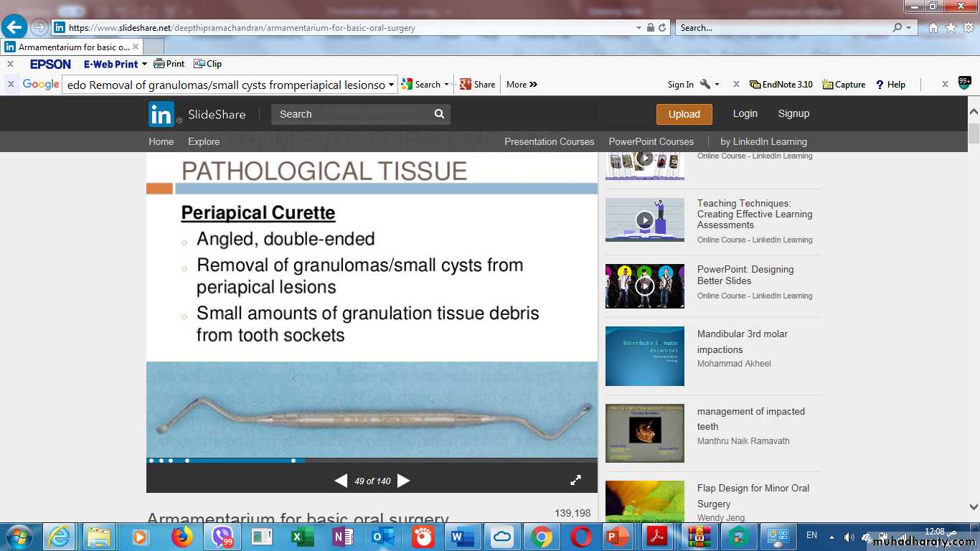This screenshot has width=980, height=551.
Task: Click the LinkedIn SlideShare logo
Action: (x=161, y=114)
